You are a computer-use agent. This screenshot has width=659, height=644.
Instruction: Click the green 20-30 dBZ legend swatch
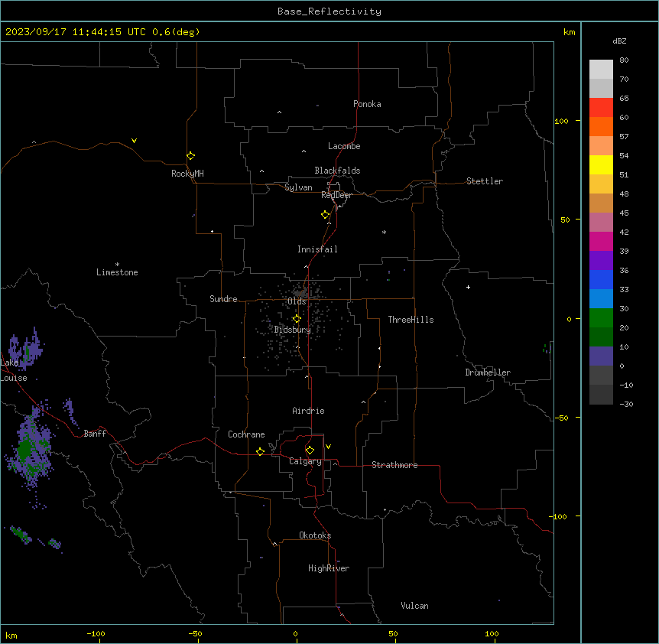coord(601,318)
